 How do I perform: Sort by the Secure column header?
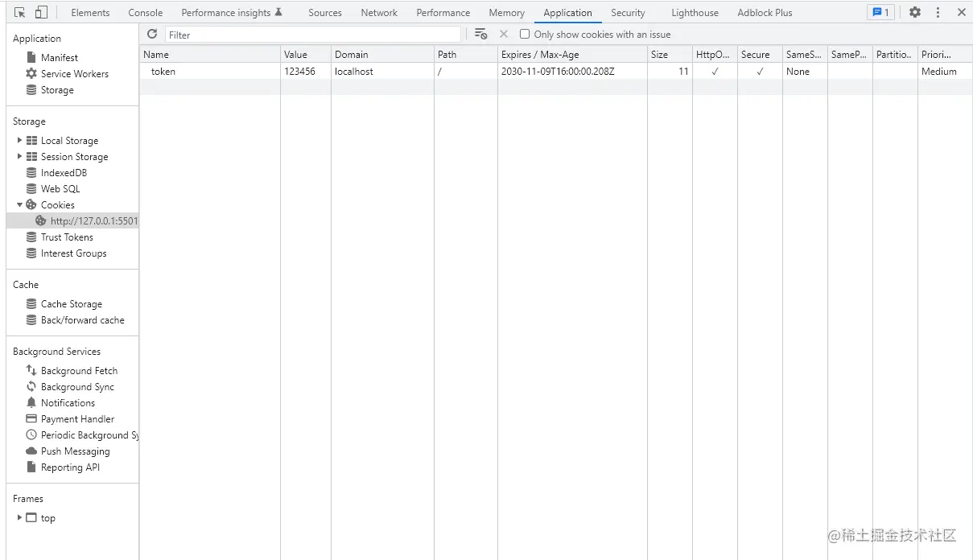[x=760, y=55]
